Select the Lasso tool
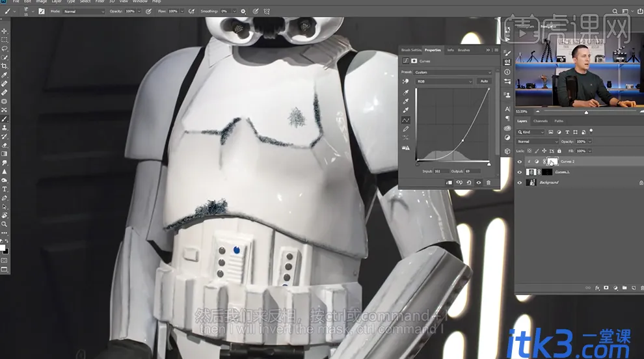644x359 pixels. pyautogui.click(x=5, y=49)
